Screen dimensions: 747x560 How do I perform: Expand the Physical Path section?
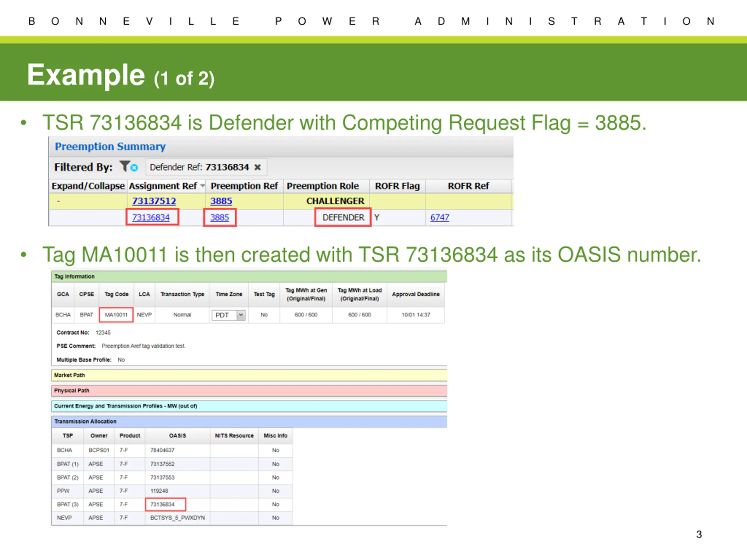[249, 391]
